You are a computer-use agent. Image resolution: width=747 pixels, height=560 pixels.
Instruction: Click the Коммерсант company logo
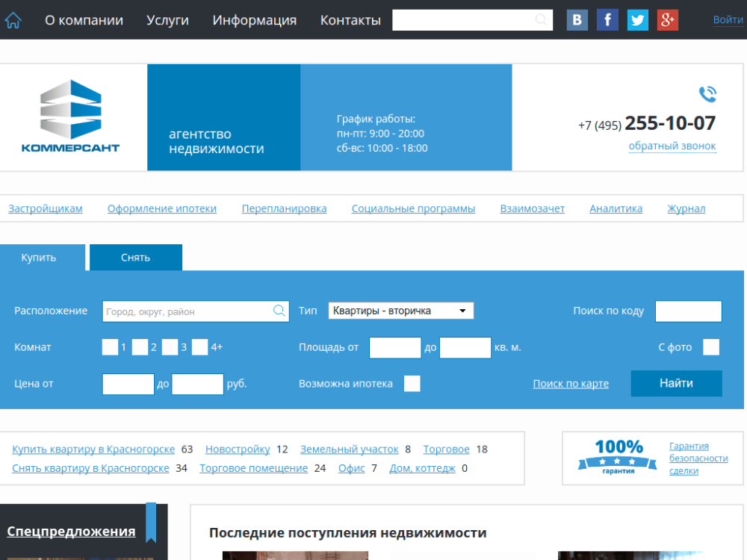coord(70,116)
